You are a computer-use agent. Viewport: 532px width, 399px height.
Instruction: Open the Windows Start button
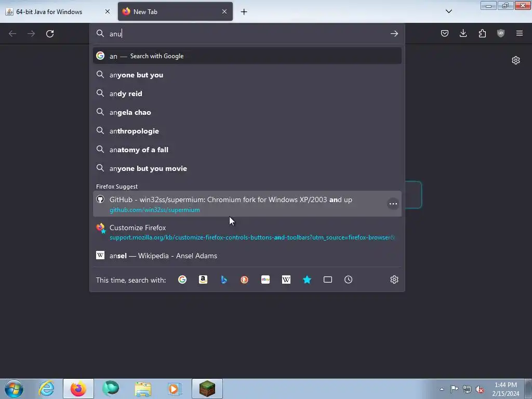coord(14,389)
